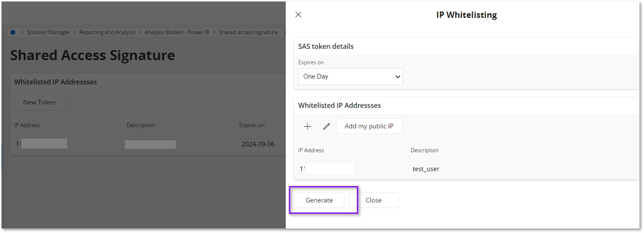
Task: Select the redacted description cell in the background table
Action: pyautogui.click(x=150, y=144)
